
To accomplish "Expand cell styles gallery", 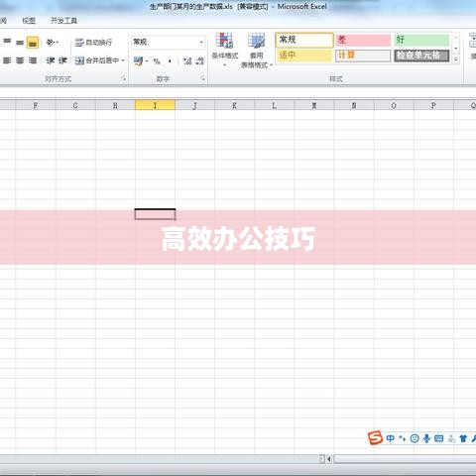I will click(456, 59).
